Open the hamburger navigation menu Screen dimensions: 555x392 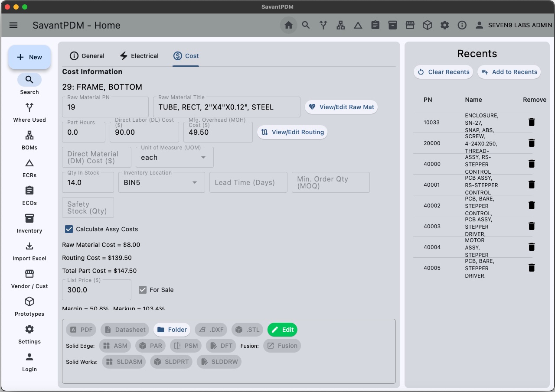coord(13,25)
